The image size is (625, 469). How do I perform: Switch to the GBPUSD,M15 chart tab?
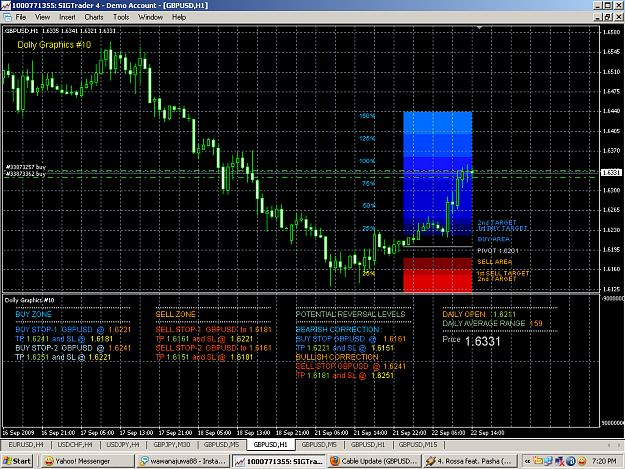pyautogui.click(x=418, y=444)
